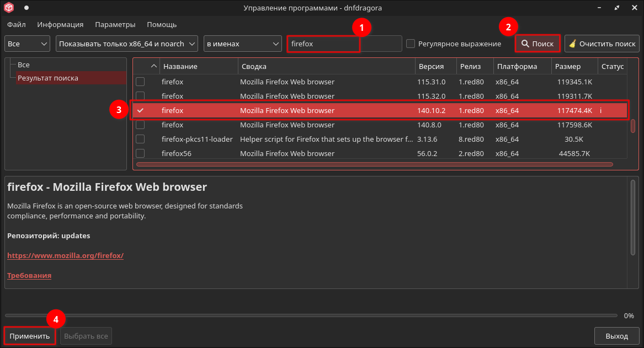Open the Файл menu
Viewport: 644px width, 348px height.
pos(17,25)
